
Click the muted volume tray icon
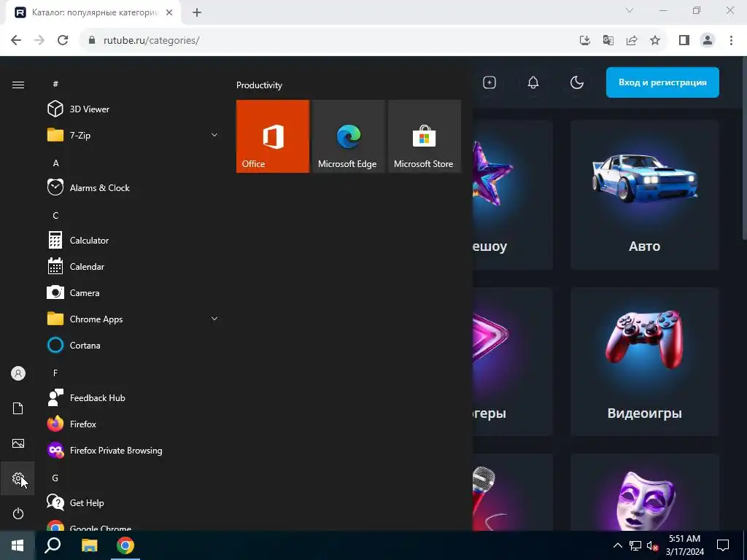coord(653,545)
